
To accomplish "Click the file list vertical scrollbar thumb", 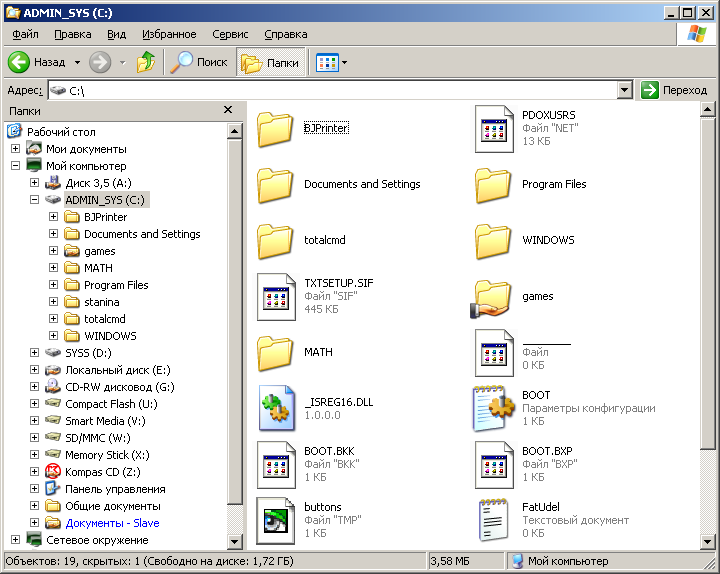I will (x=707, y=283).
